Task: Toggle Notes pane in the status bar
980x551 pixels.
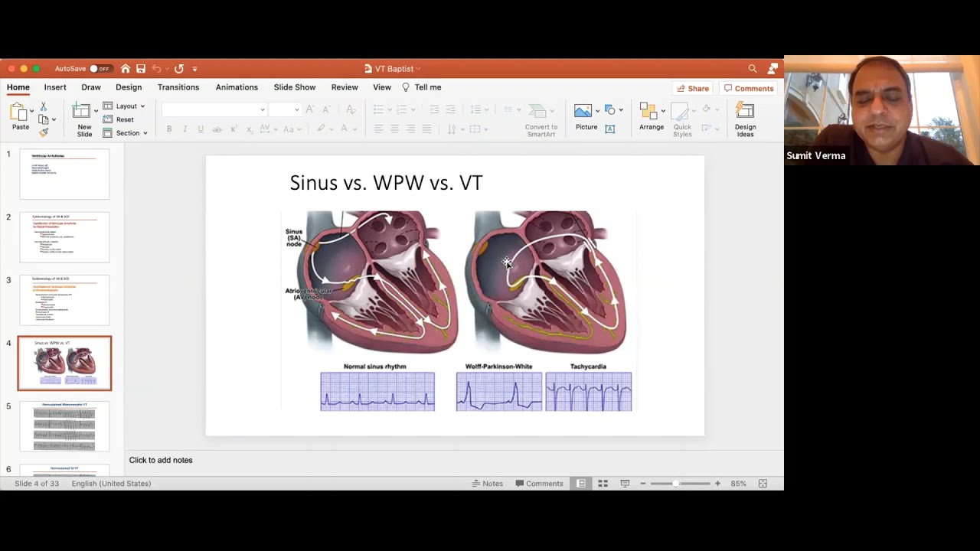Action: [488, 484]
